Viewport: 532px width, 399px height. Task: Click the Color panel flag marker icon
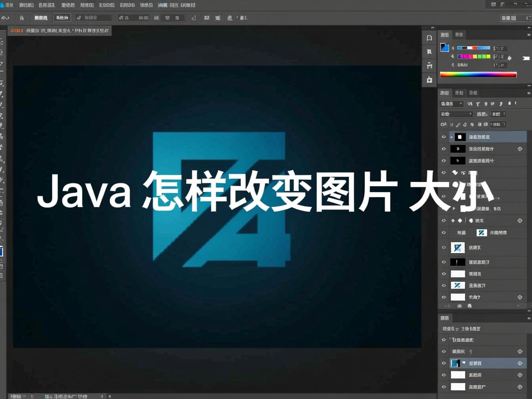pyautogui.click(x=526, y=58)
